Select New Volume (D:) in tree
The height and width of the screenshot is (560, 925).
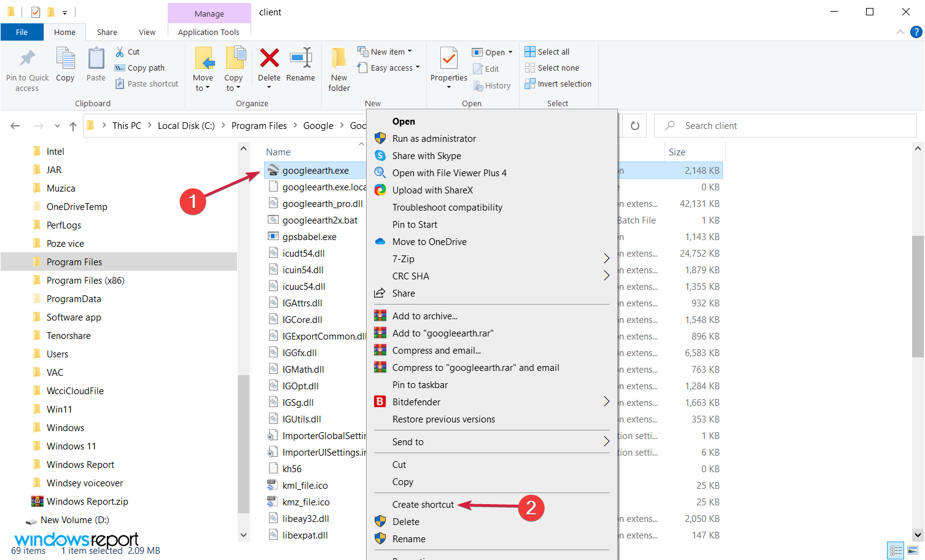click(75, 520)
